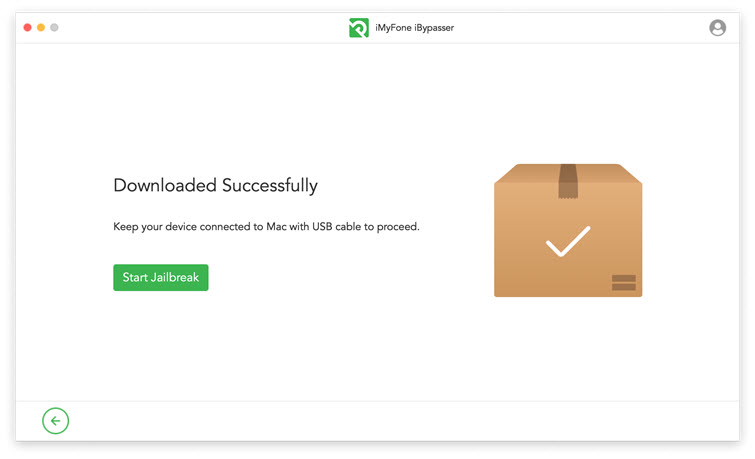Click the word 'Successfully' in the heading
The width and height of the screenshot is (755, 459).
pos(269,185)
